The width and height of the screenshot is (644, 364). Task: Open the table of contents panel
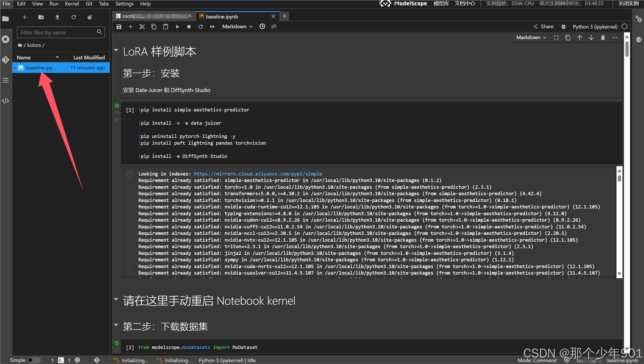coord(5,80)
